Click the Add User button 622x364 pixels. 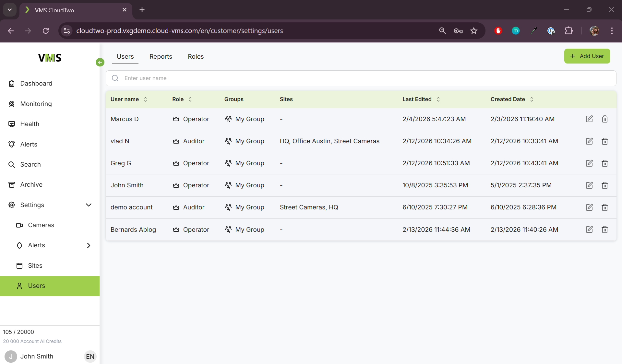tap(587, 56)
